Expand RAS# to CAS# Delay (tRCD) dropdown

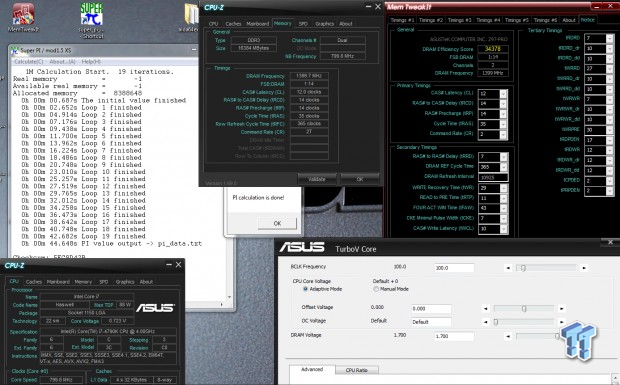pos(503,104)
